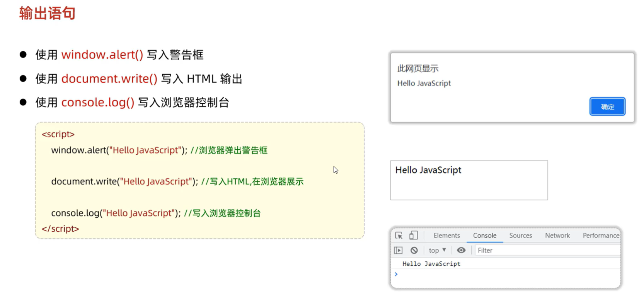Click the window.alert code line

(x=159, y=150)
